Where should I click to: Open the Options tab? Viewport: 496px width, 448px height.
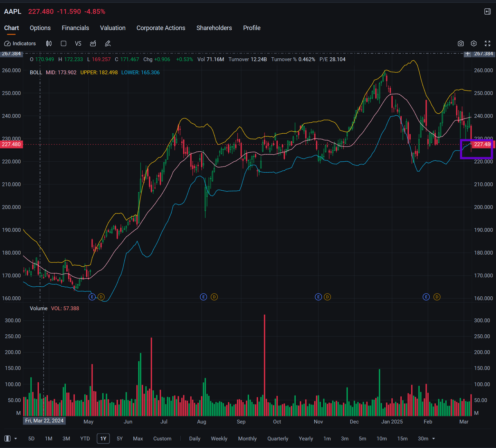tap(40, 28)
